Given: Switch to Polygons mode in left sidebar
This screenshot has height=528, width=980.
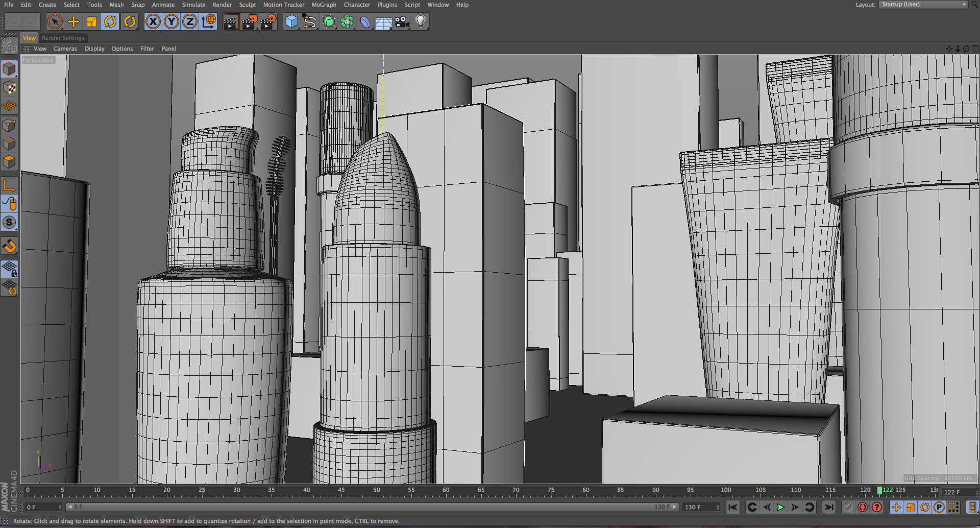Looking at the screenshot, I should pyautogui.click(x=9, y=162).
